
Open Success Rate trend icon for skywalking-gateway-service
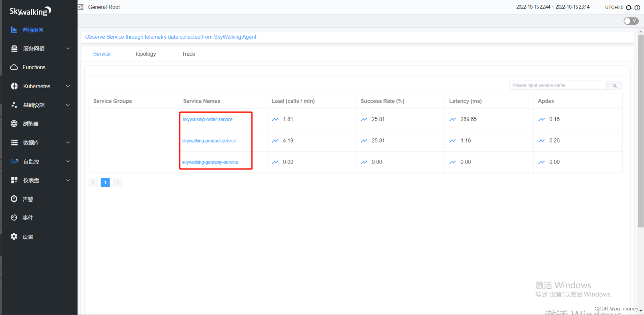pos(364,162)
